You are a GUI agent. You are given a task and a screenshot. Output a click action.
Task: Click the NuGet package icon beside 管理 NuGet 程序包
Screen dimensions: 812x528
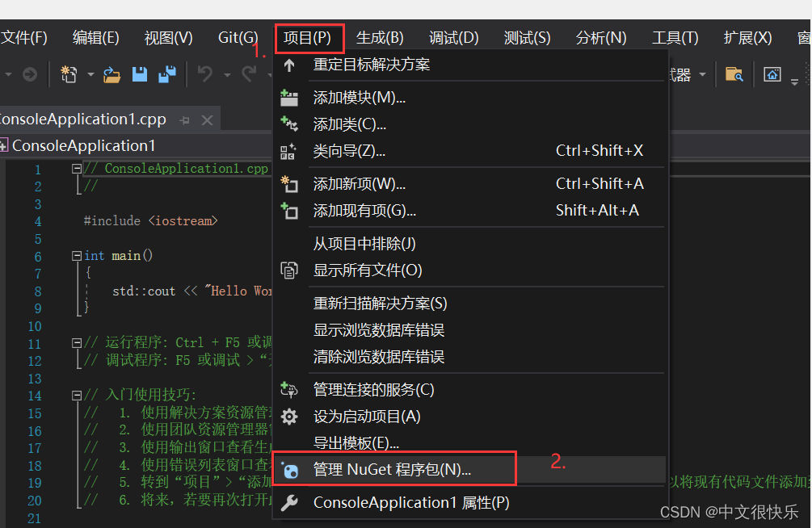click(289, 468)
